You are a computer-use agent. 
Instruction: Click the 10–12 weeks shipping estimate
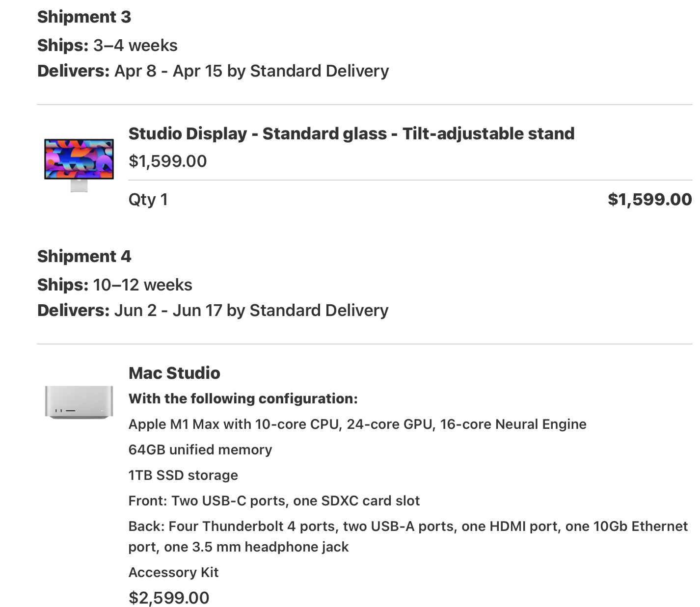tap(142, 285)
